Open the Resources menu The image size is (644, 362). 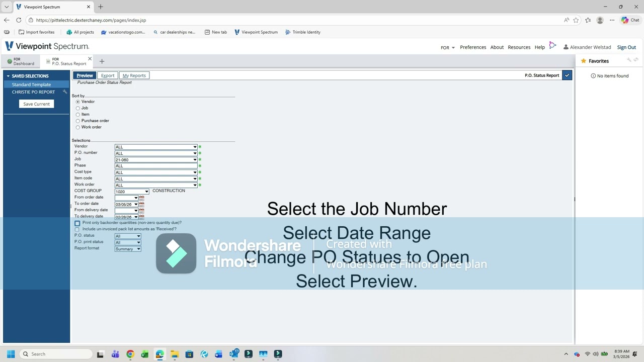519,47
